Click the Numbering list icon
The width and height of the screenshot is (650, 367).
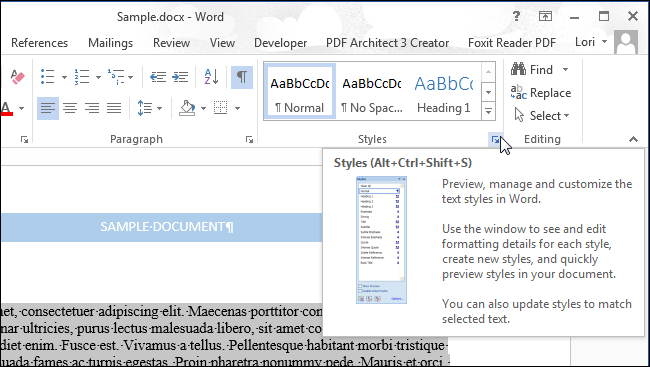[x=82, y=77]
